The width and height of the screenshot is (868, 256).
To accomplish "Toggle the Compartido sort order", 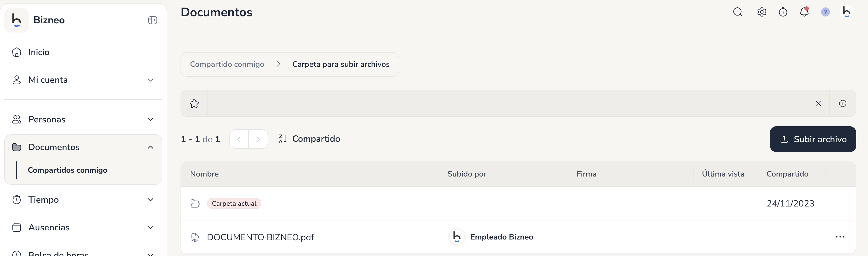I will [309, 139].
